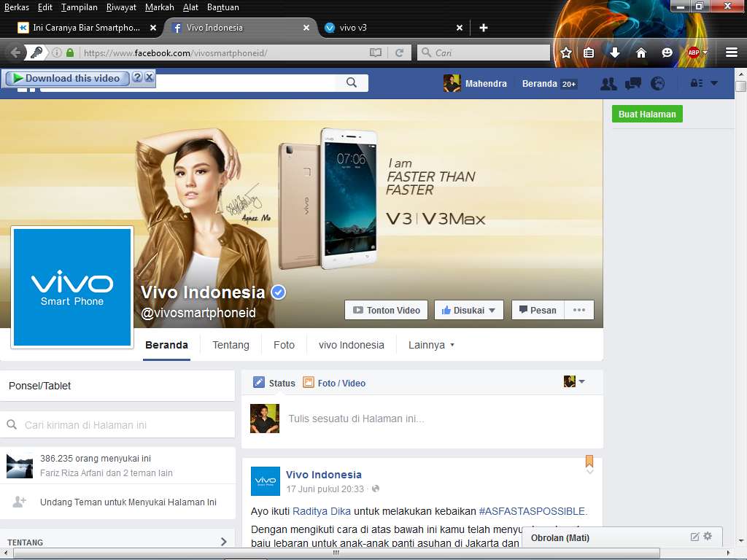The image size is (747, 560).
Task: Open the Markah menu
Action: (x=160, y=7)
